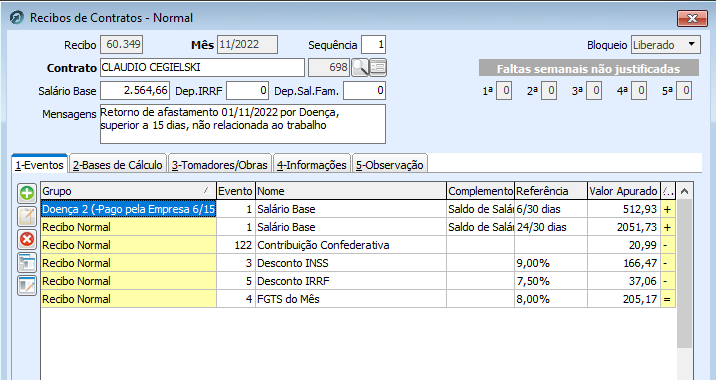
Task: Click the Contrato name field CLAUDIO CEGIELSKI
Action: (202, 68)
